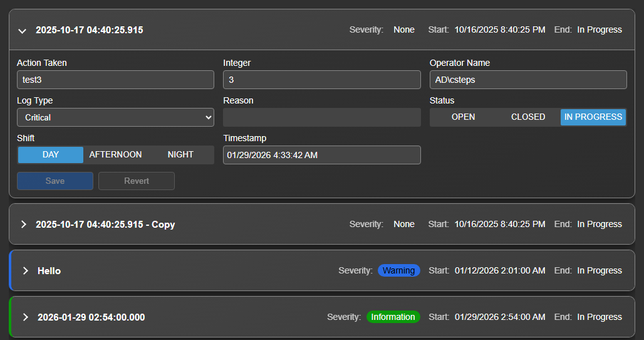Click Severity None in the Copy entry
The image size is (644, 340).
pos(403,224)
